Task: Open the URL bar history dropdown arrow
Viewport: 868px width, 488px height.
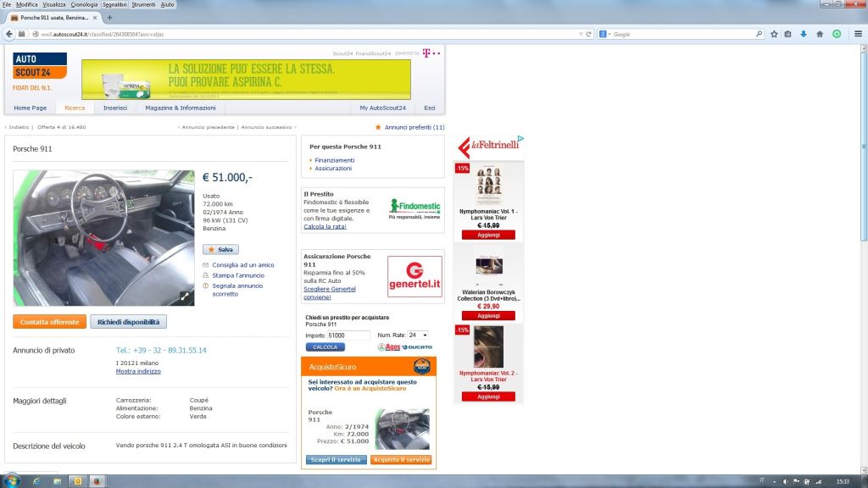Action: pos(580,34)
